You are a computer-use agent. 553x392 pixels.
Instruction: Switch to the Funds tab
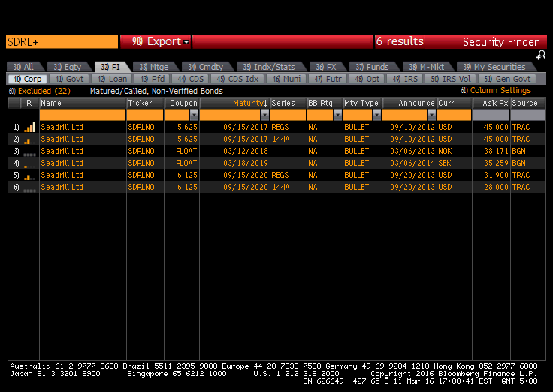pyautogui.click(x=372, y=67)
